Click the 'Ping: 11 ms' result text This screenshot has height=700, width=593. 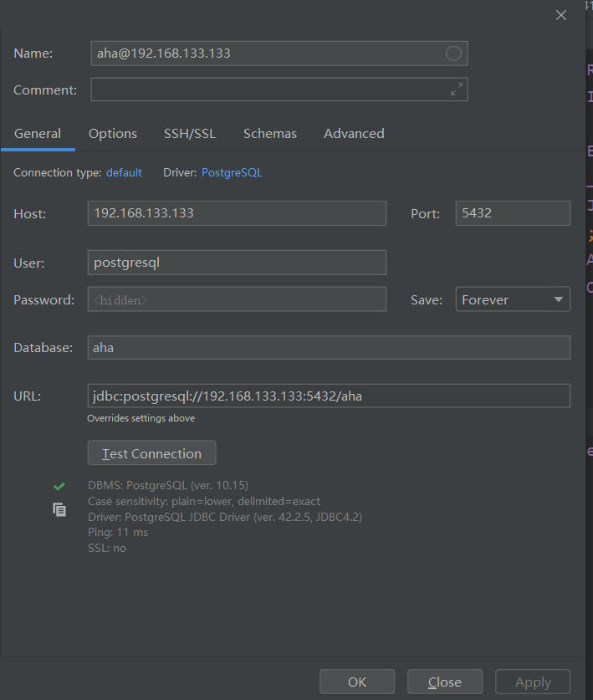pyautogui.click(x=118, y=532)
